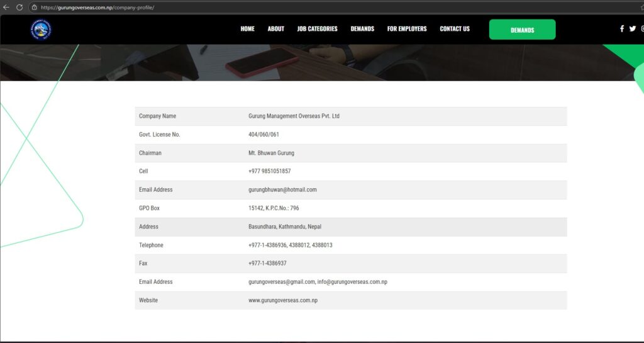Screen dimensions: 644x343
Task: Click the gurungbhuwan@hotmail.com email address
Action: point(282,189)
